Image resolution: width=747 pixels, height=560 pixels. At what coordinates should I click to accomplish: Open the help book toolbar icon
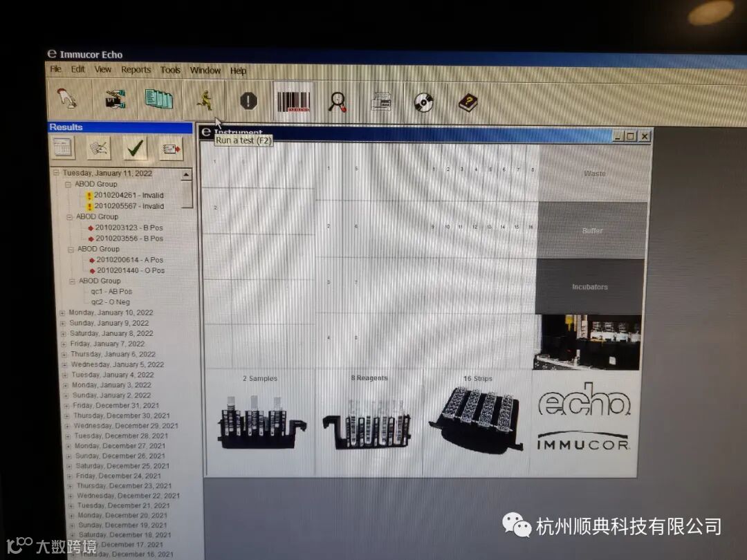click(x=468, y=102)
